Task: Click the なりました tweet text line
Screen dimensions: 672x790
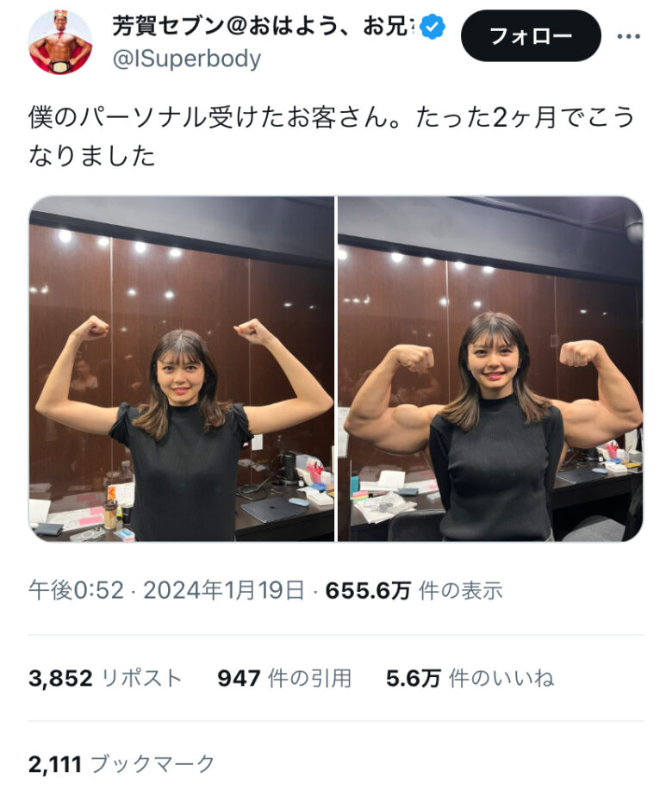Action: pos(91,155)
